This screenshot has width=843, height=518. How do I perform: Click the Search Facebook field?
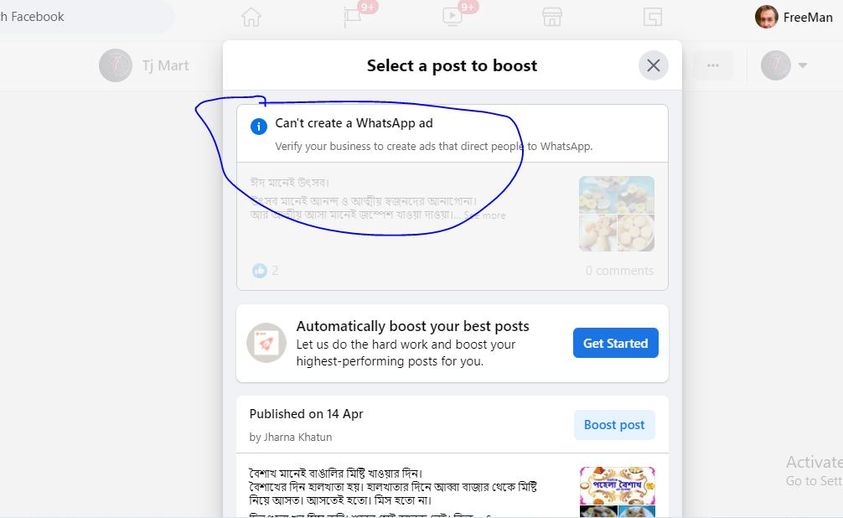point(81,17)
